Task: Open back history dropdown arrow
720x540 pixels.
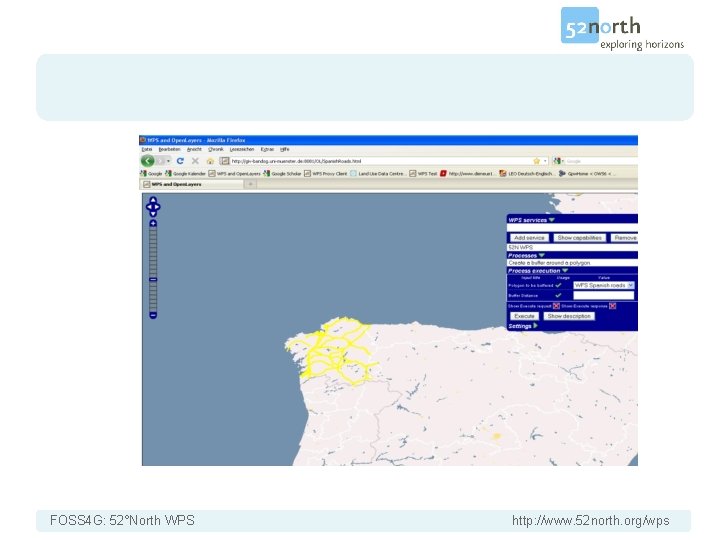Action: [169, 161]
